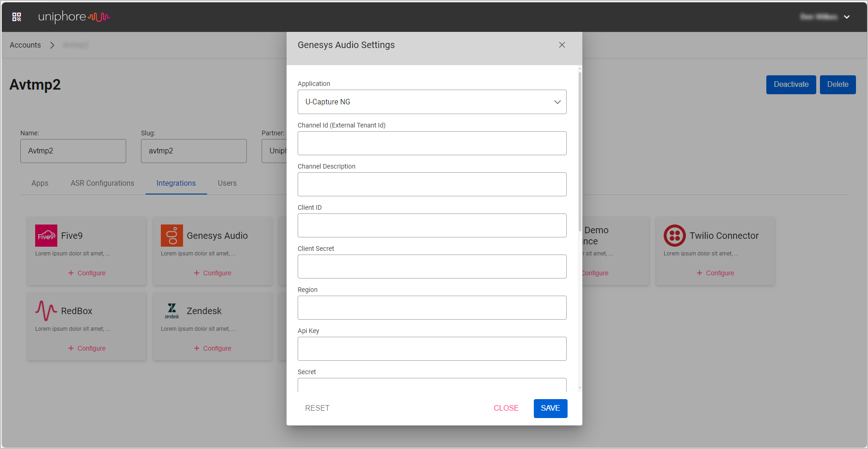The image size is (868, 449).
Task: Focus the Client Secret field
Action: click(x=432, y=267)
